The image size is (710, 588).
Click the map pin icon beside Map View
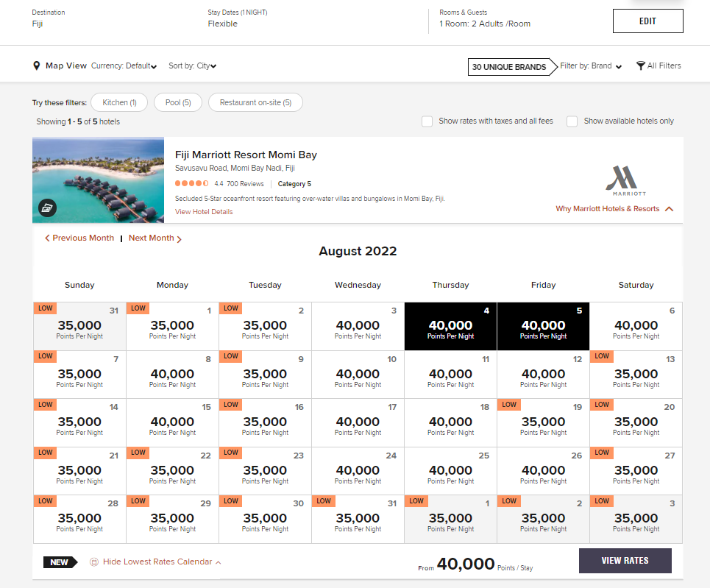click(x=37, y=65)
